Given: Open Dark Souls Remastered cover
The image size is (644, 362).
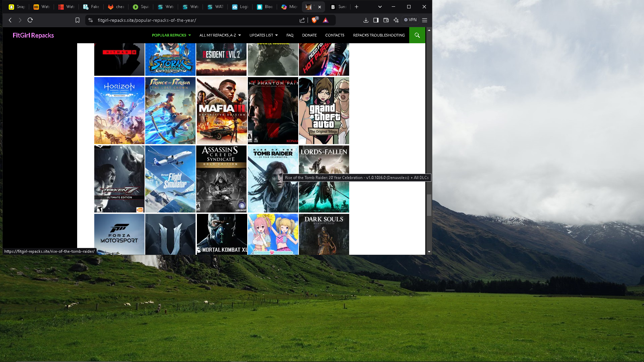Looking at the screenshot, I should pyautogui.click(x=324, y=234).
